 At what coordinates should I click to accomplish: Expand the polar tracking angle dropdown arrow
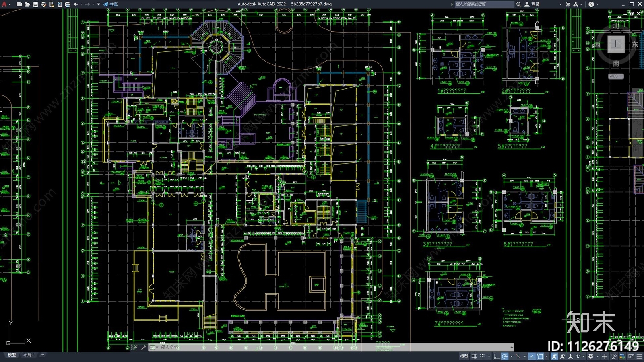pyautogui.click(x=512, y=356)
